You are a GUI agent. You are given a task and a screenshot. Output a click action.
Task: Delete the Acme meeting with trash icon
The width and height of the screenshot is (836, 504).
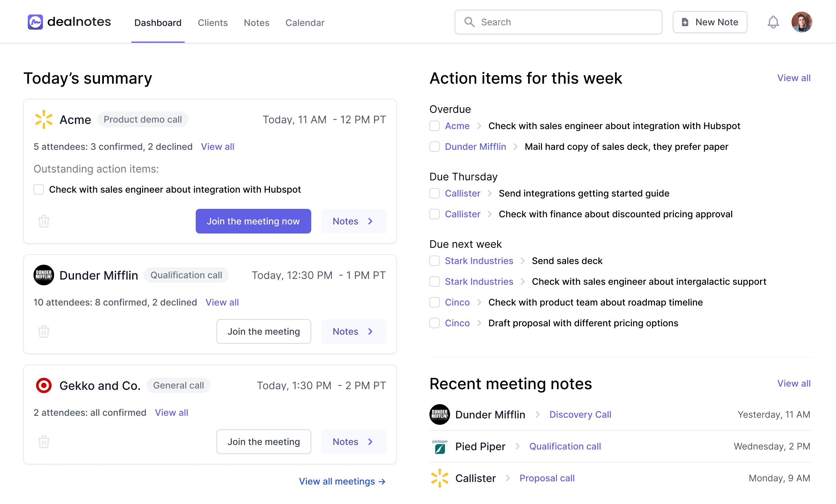(44, 221)
